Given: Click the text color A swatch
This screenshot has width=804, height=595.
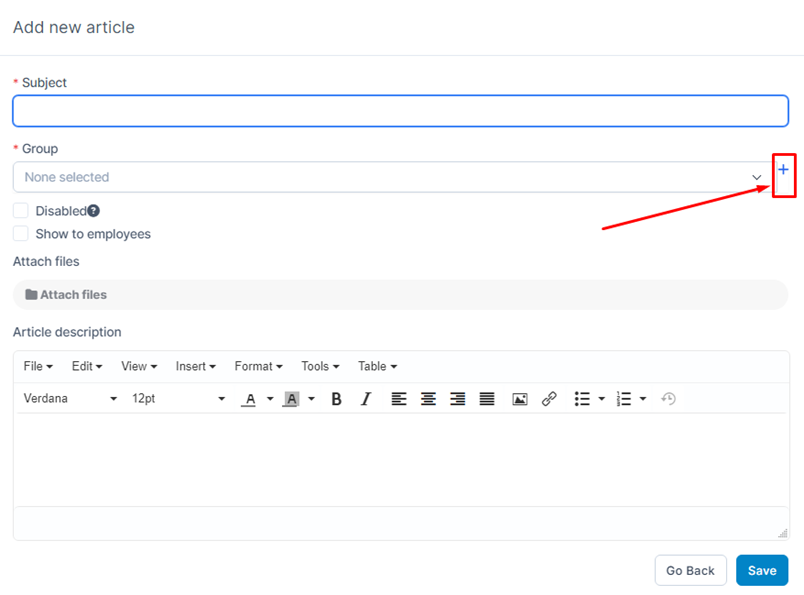Looking at the screenshot, I should click(249, 399).
